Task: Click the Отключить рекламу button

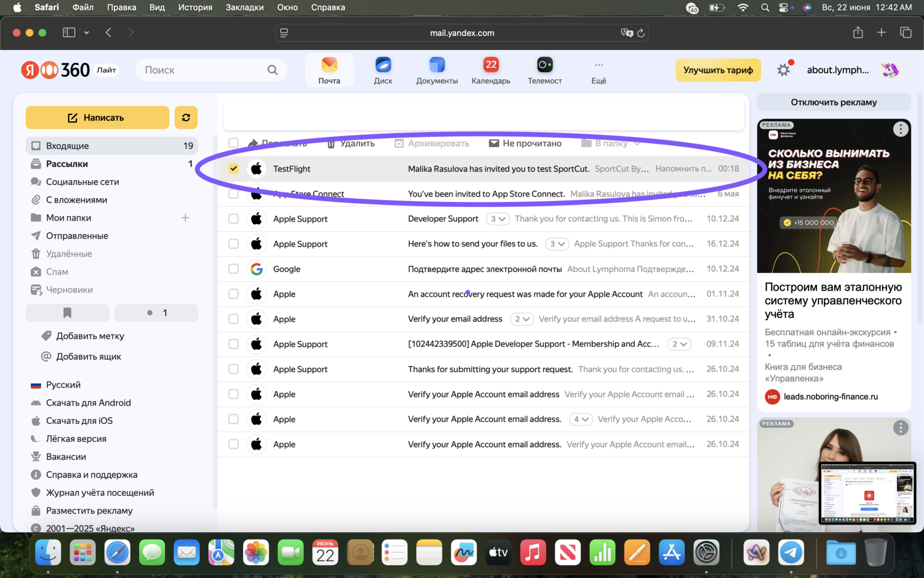Action: click(834, 102)
